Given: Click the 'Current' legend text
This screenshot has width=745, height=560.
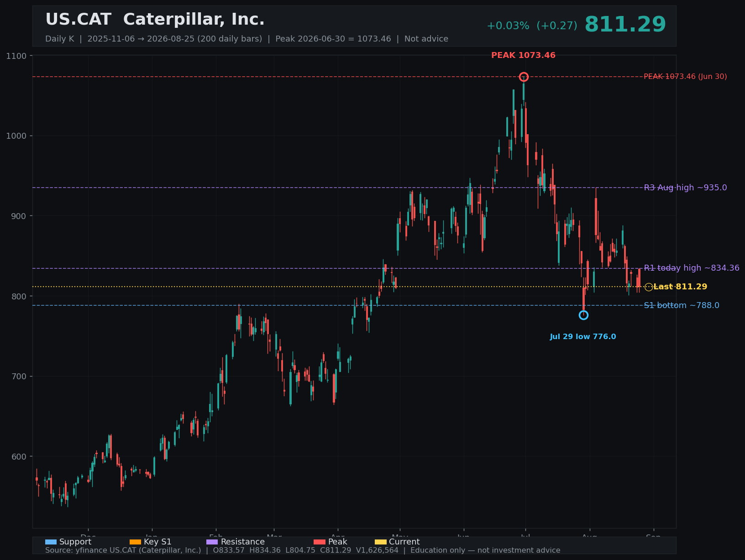Looking at the screenshot, I should 404,542.
